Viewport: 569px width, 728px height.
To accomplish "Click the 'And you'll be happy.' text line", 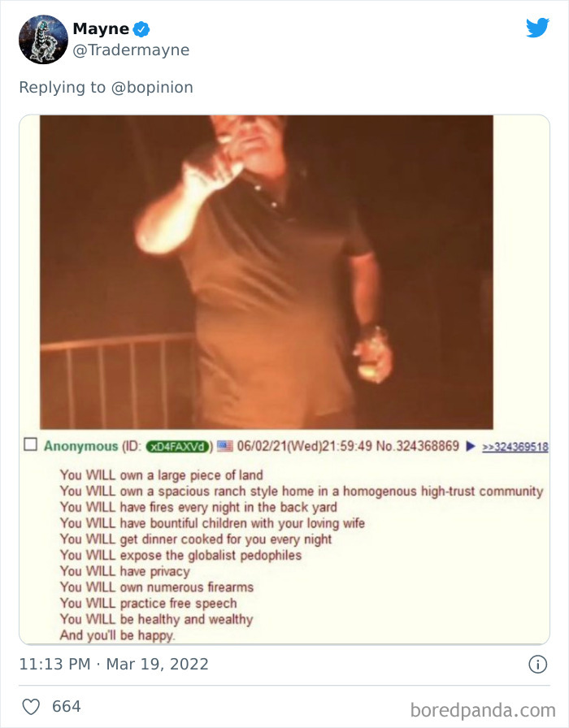I will (118, 635).
